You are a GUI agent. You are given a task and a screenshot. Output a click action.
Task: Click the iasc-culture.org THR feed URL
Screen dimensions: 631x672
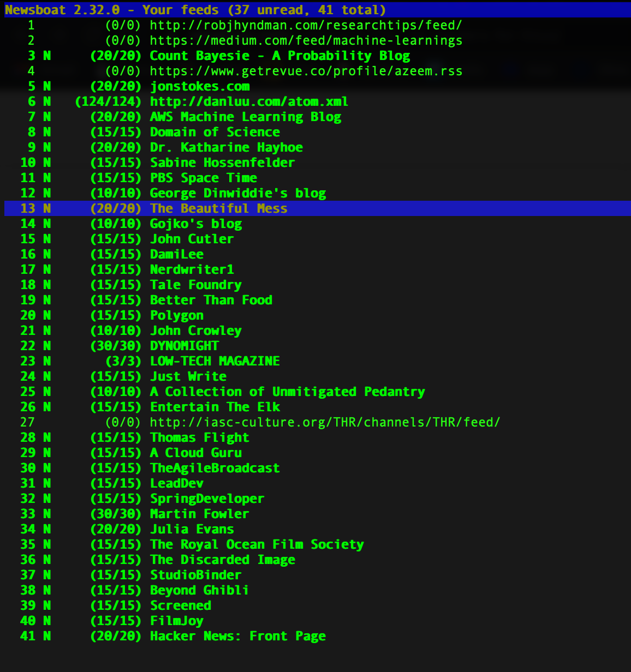[325, 423]
